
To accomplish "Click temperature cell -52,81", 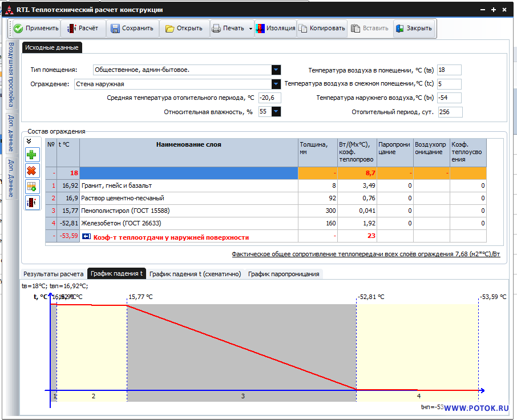I will coord(68,223).
